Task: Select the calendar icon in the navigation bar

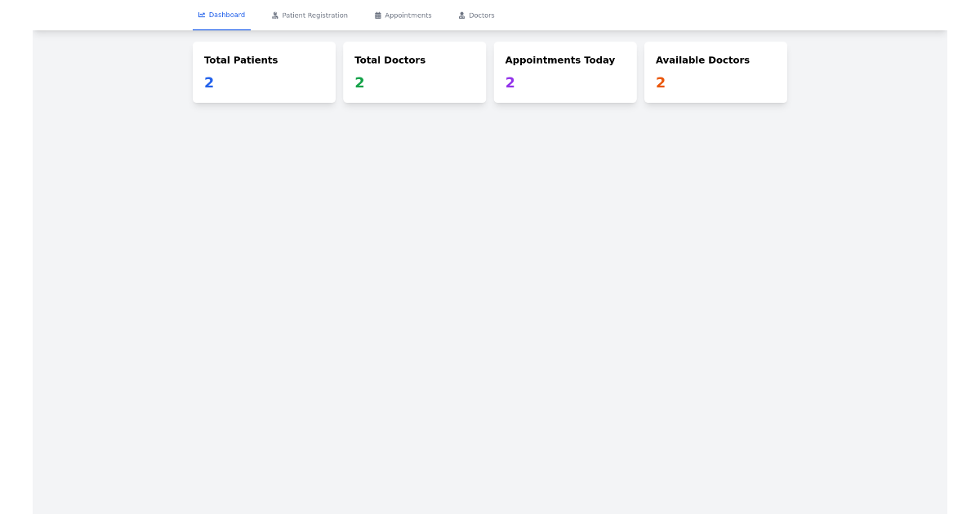Action: coord(376,15)
